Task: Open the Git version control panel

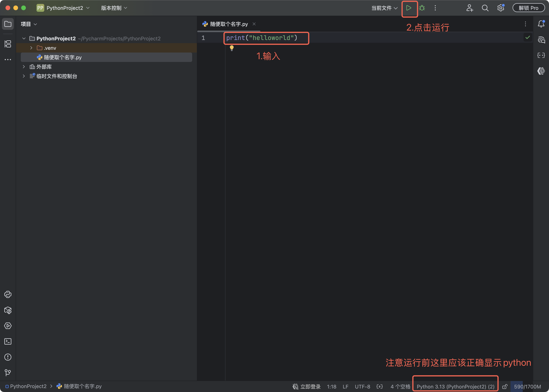Action: 8,373
